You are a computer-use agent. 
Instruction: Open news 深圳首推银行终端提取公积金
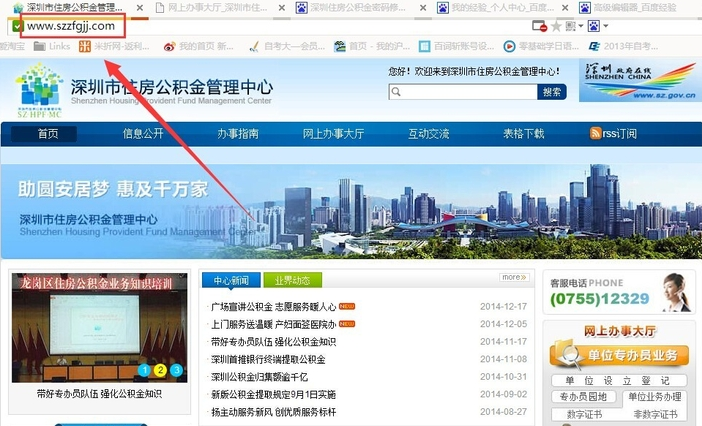[268, 359]
